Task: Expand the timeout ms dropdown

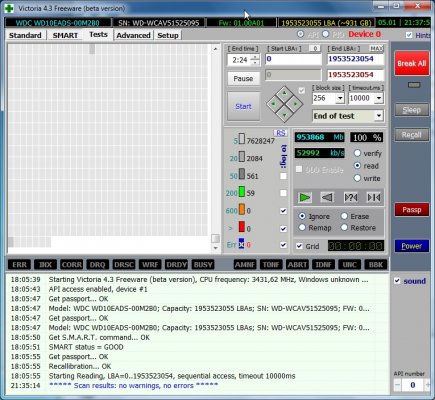Action: (379, 98)
